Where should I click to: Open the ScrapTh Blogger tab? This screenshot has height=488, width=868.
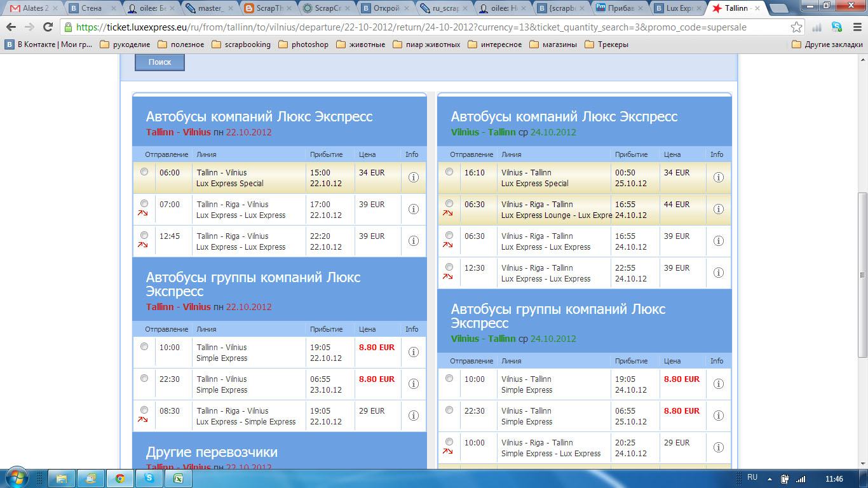coord(268,9)
